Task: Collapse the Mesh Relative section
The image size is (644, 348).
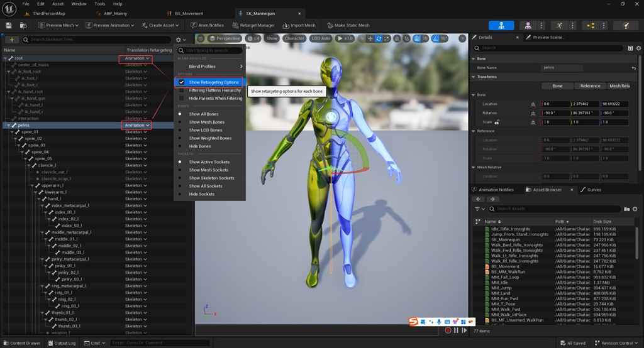Action: (473, 168)
